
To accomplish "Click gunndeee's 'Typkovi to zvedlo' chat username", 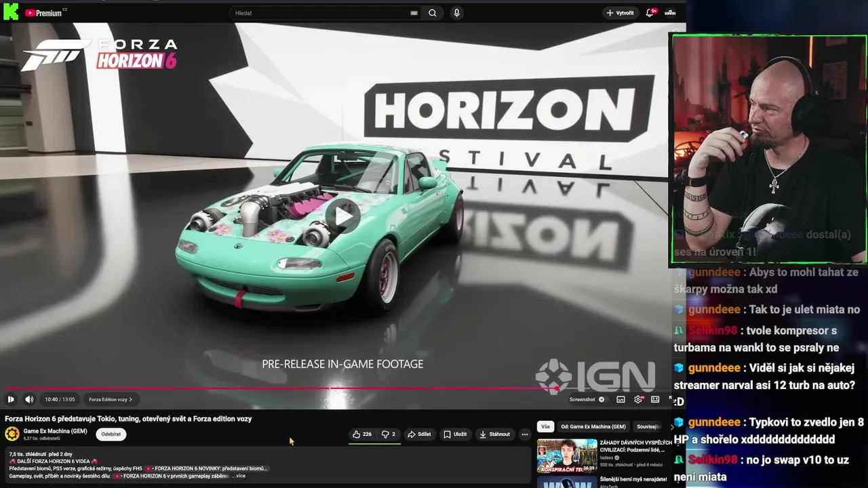I will 714,422.
